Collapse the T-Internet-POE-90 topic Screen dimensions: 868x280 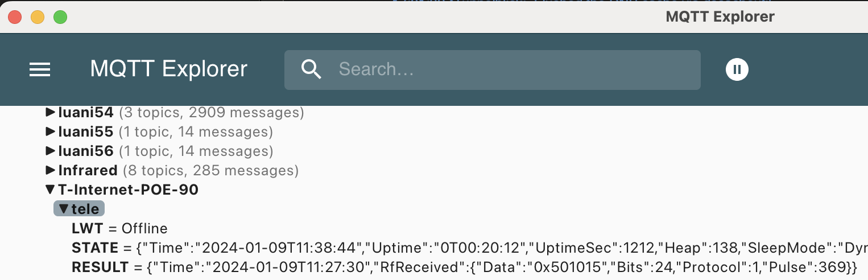pos(51,190)
